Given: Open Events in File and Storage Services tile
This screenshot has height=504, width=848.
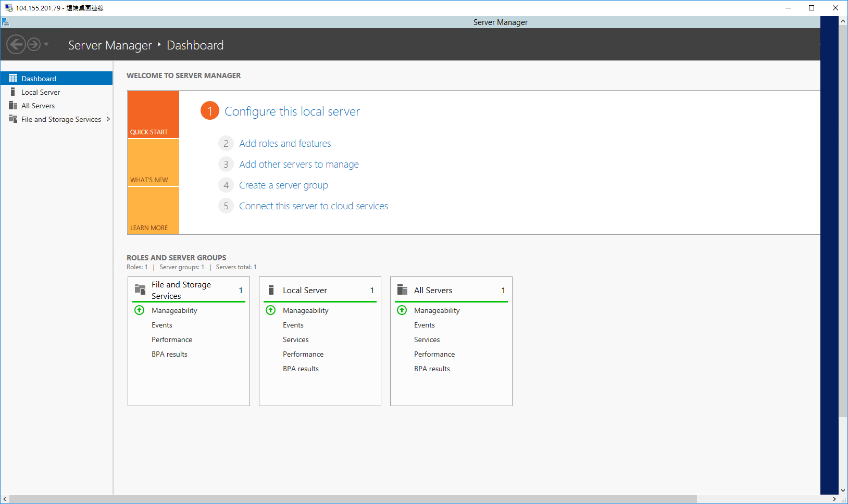Looking at the screenshot, I should [162, 325].
